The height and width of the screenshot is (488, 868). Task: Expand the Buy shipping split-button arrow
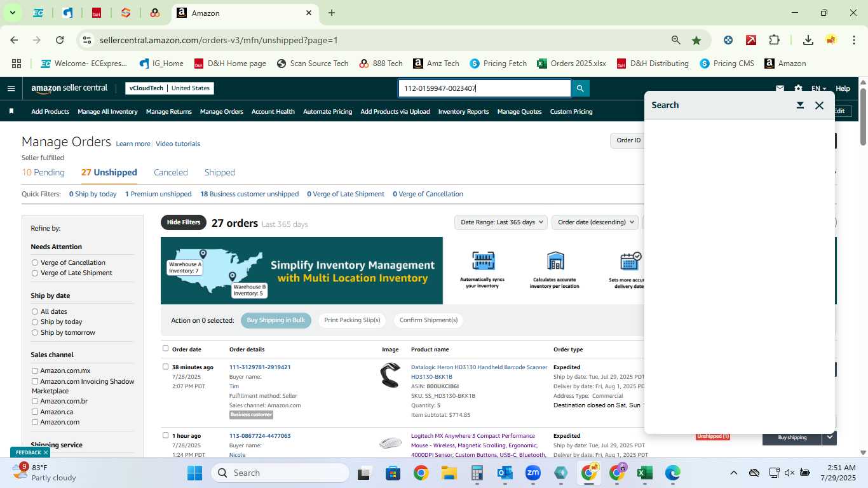(x=829, y=437)
